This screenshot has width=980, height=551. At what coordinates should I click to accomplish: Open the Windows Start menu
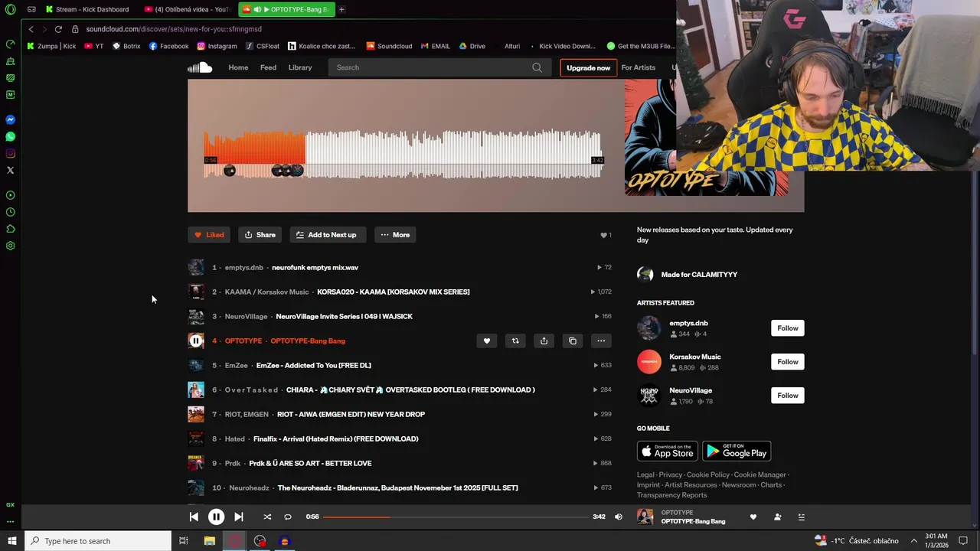coord(11,541)
